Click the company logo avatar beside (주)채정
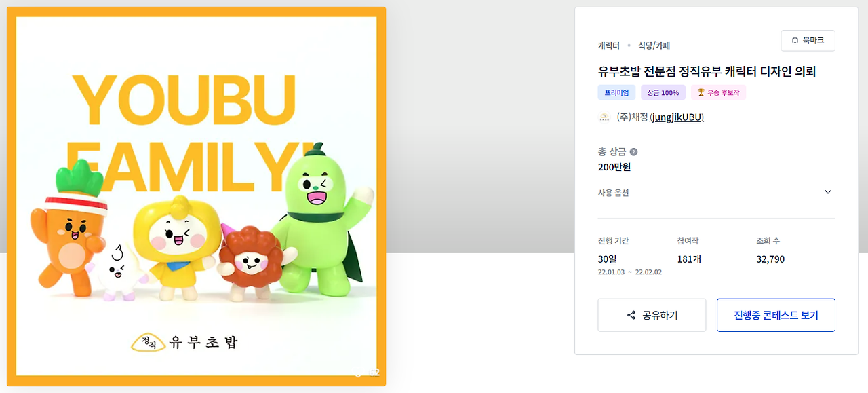868x393 pixels. click(x=604, y=117)
